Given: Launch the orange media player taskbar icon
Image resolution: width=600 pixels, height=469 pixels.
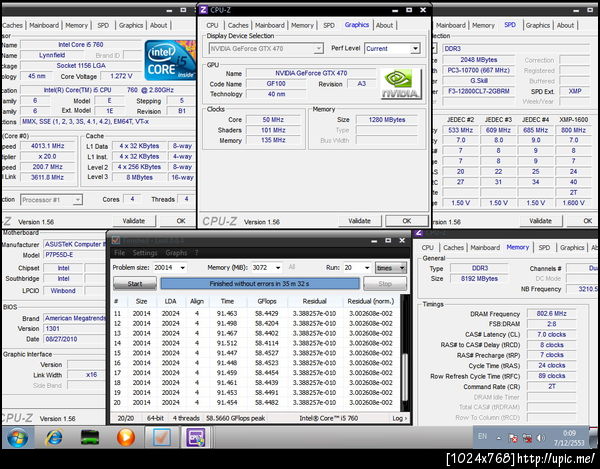Looking at the screenshot, I should click(126, 437).
